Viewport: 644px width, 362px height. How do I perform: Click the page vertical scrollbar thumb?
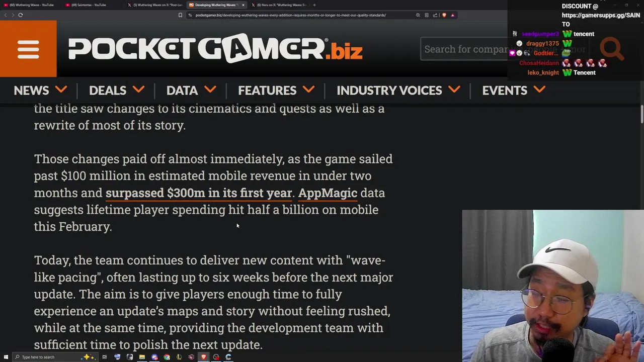point(642,114)
